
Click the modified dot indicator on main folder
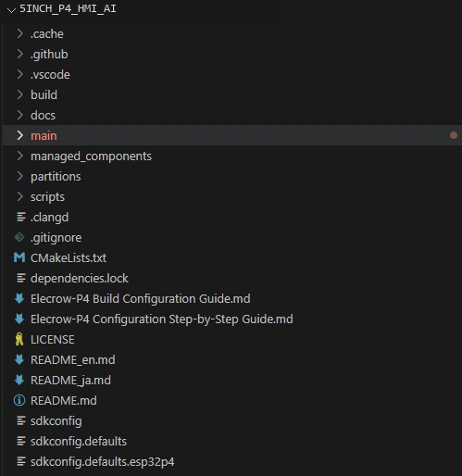pos(454,135)
